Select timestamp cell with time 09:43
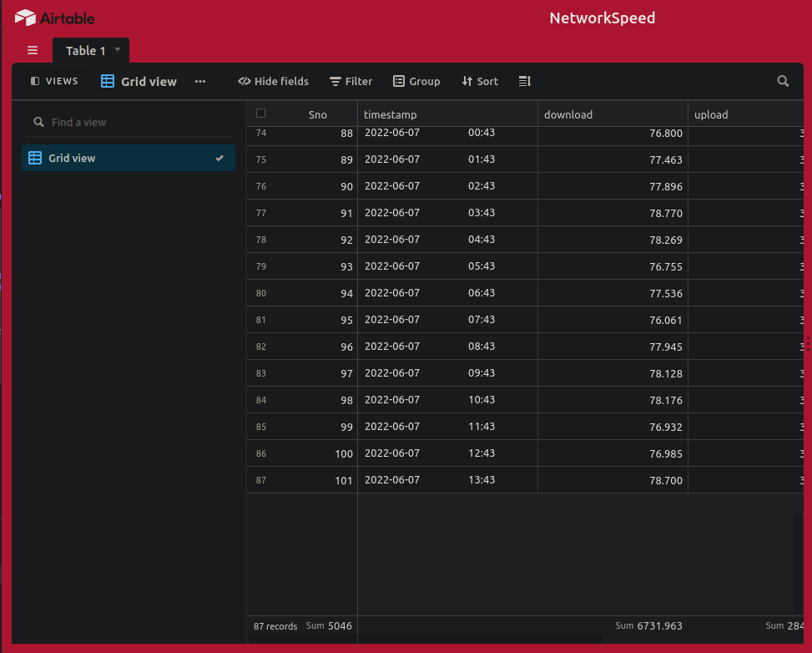Viewport: 812px width, 653px height. tap(447, 373)
